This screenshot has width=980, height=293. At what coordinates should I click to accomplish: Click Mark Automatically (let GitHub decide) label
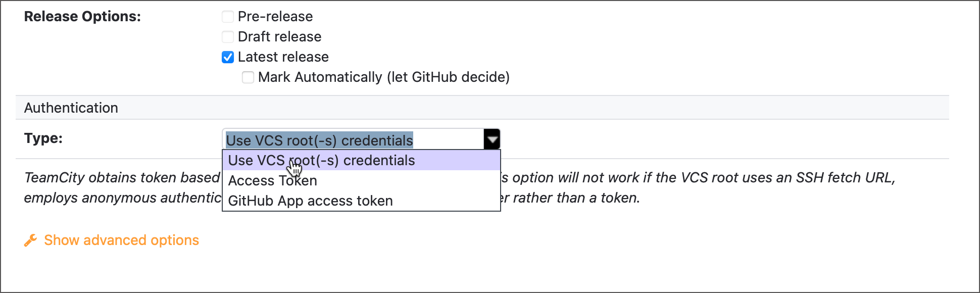(x=384, y=77)
